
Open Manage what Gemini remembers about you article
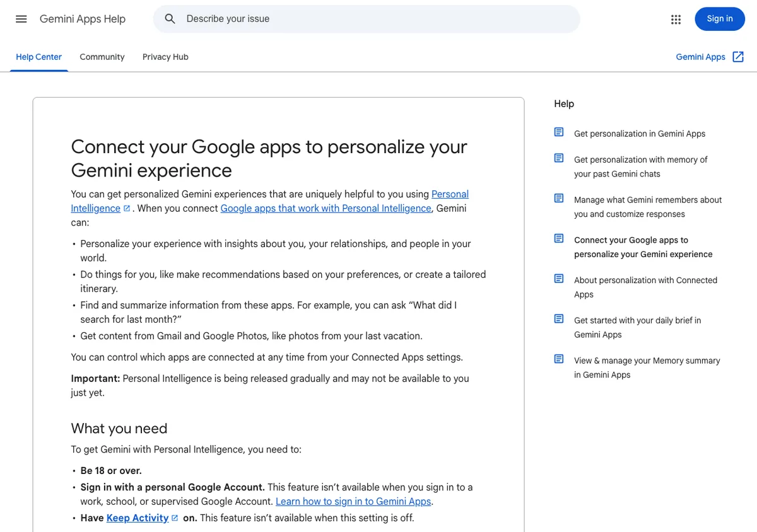tap(648, 207)
